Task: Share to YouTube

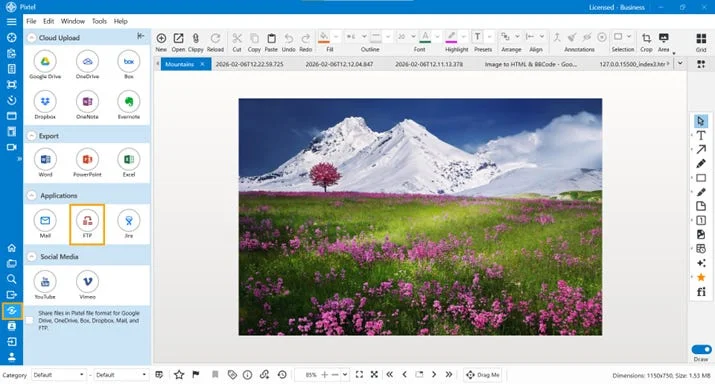Action: [x=45, y=285]
